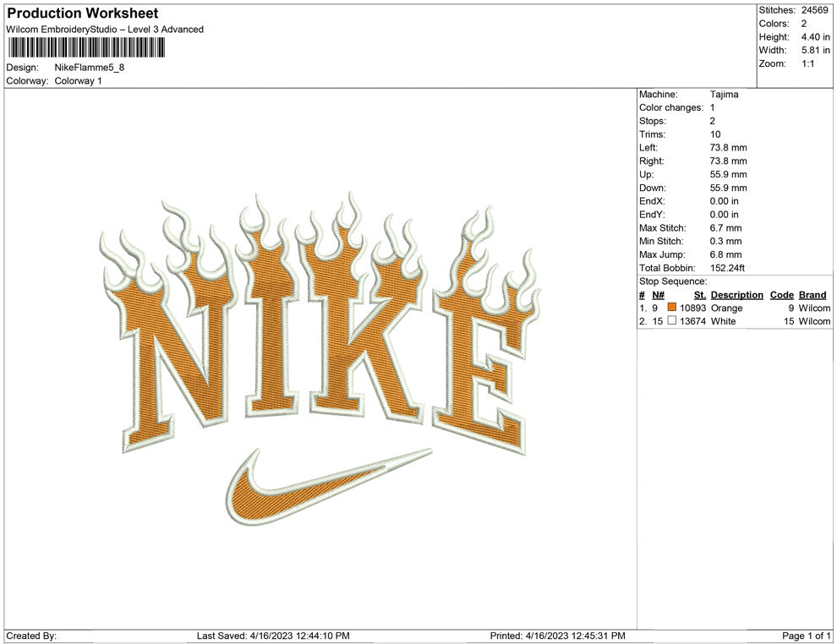This screenshot has width=837, height=644.
Task: Click the machine value 'Tajima'
Action: [x=725, y=95]
